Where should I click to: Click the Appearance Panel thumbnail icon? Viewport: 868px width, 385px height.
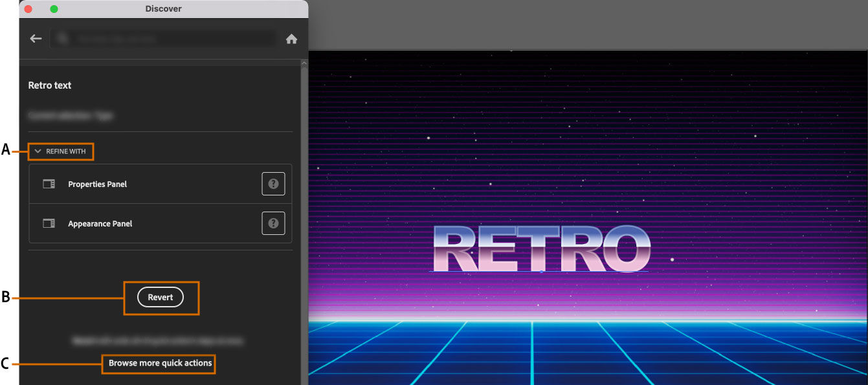(49, 223)
